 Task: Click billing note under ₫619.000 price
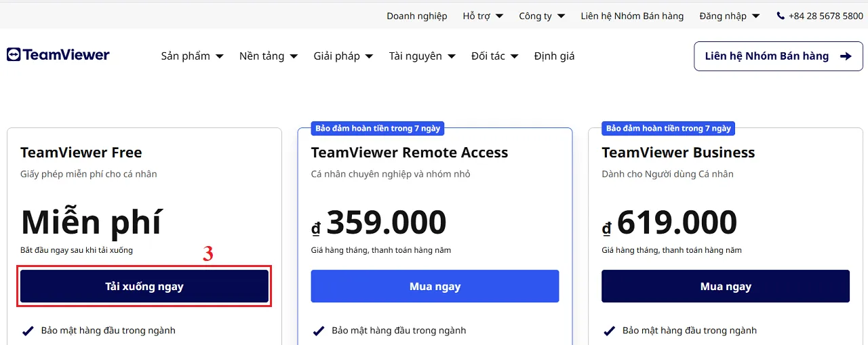click(x=672, y=250)
